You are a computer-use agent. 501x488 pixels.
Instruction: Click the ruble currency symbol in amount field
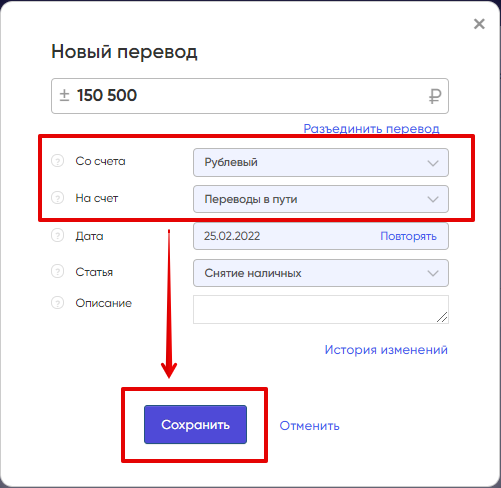pyautogui.click(x=435, y=97)
